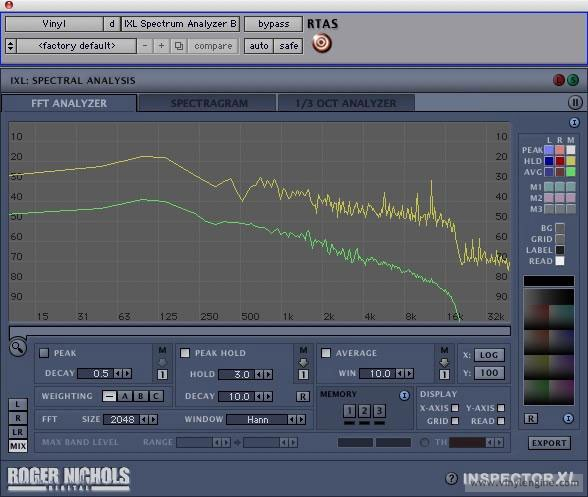Click the compare button
The image size is (588, 497).
tap(213, 46)
